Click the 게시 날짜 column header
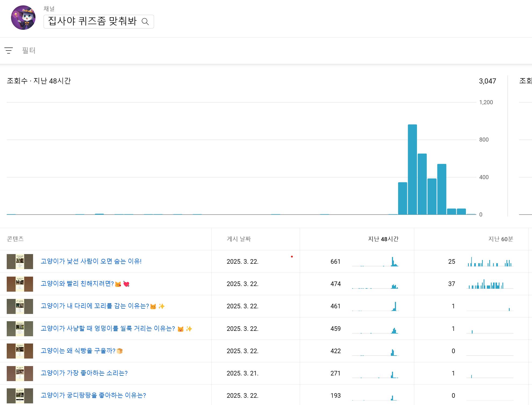The height and width of the screenshot is (405, 532). click(239, 239)
